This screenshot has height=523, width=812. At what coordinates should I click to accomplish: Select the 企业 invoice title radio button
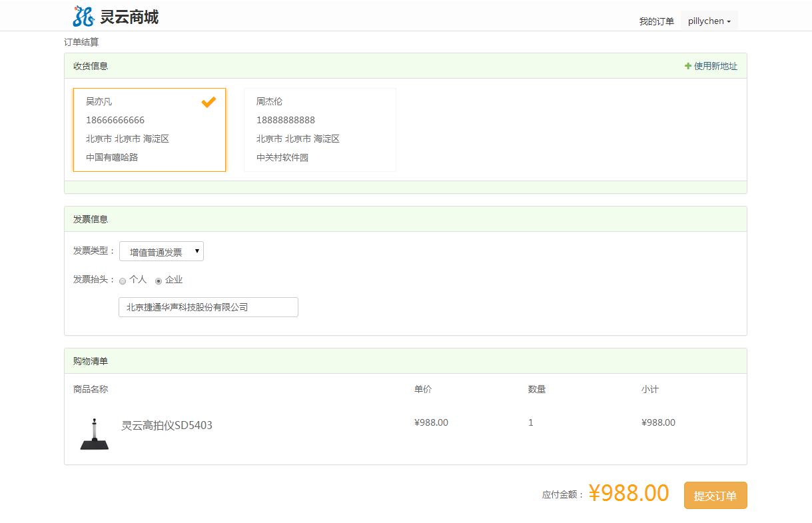click(x=158, y=280)
